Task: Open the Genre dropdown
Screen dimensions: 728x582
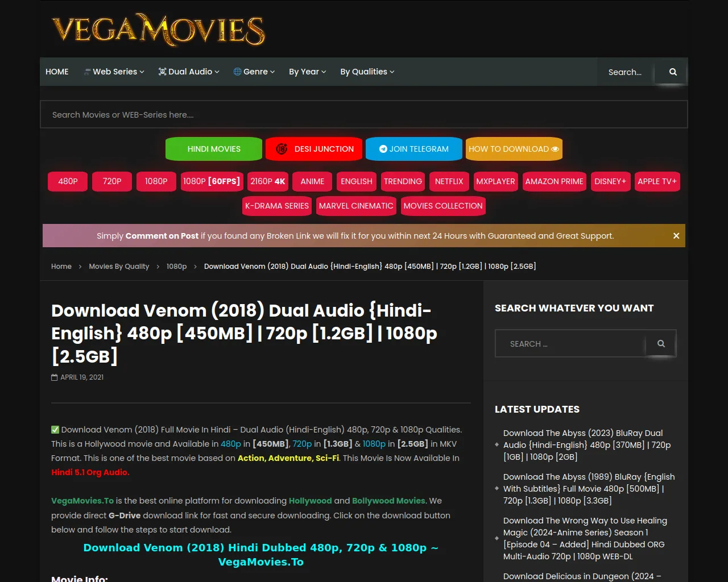Action: pos(254,72)
